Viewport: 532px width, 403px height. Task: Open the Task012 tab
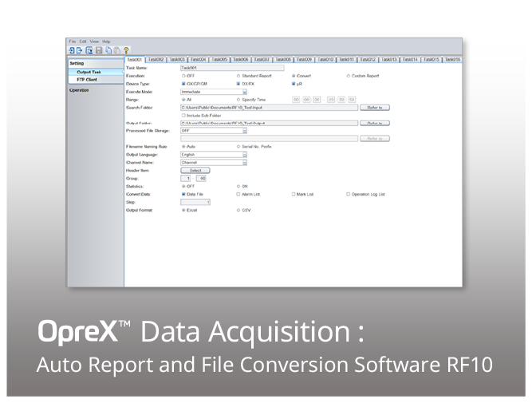tap(368, 60)
